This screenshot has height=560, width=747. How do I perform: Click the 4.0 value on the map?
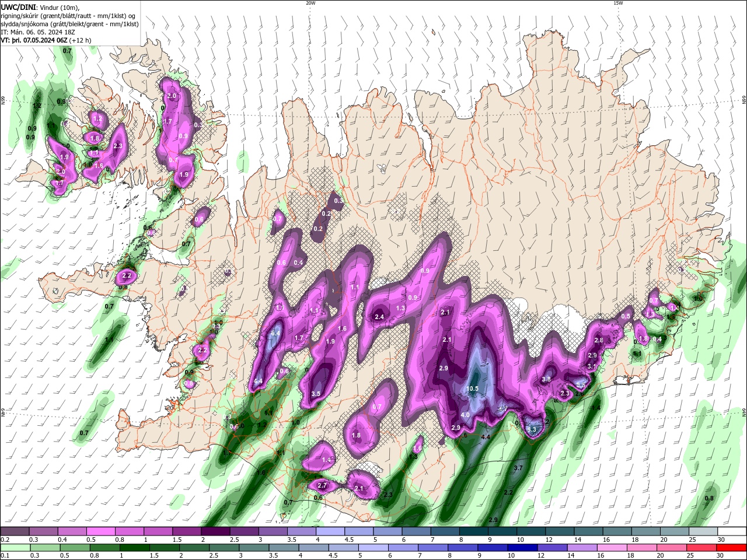(x=465, y=415)
